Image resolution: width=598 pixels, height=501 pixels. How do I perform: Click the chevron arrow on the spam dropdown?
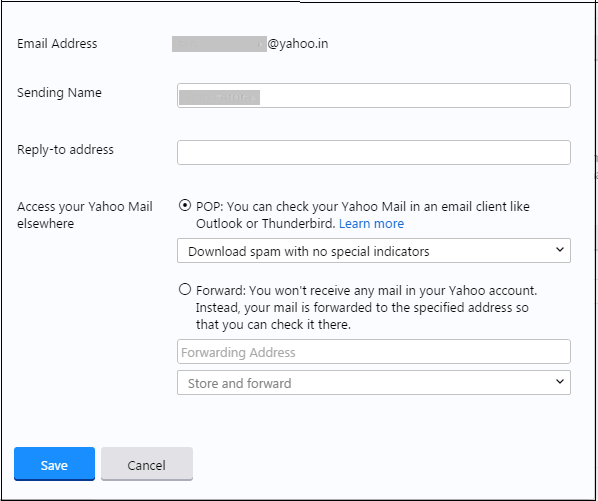[x=559, y=250]
